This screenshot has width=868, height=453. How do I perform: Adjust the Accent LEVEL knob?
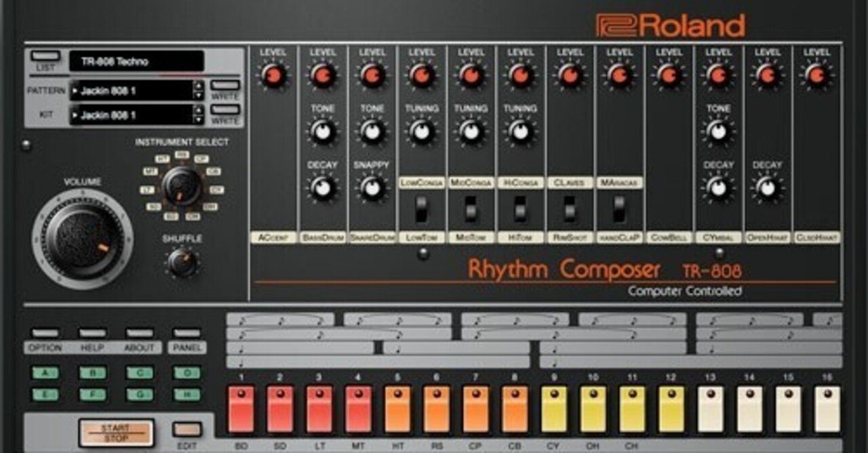273,76
